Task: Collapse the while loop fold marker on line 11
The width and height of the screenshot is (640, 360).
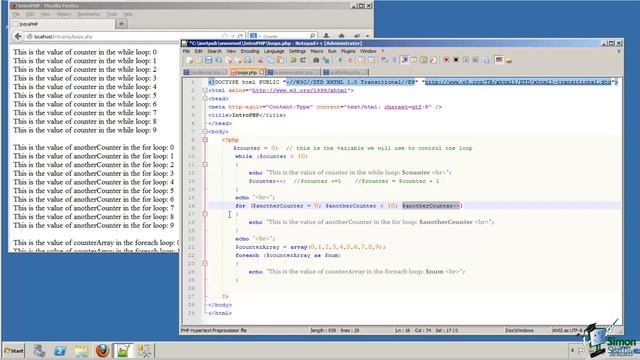Action: 205,164
